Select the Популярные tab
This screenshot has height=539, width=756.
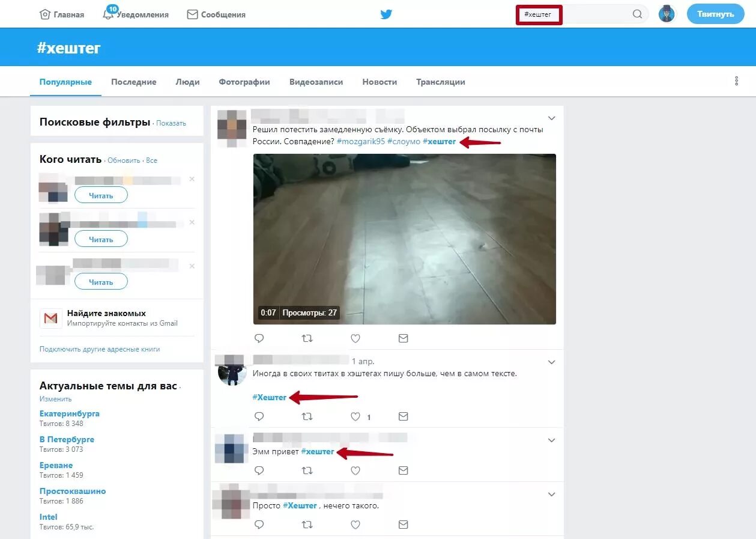click(x=65, y=82)
